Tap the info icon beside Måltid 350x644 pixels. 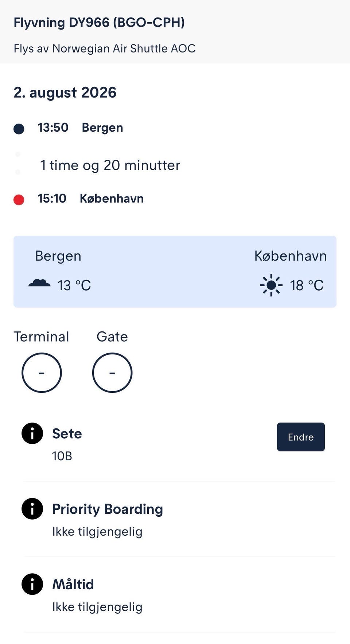[32, 584]
